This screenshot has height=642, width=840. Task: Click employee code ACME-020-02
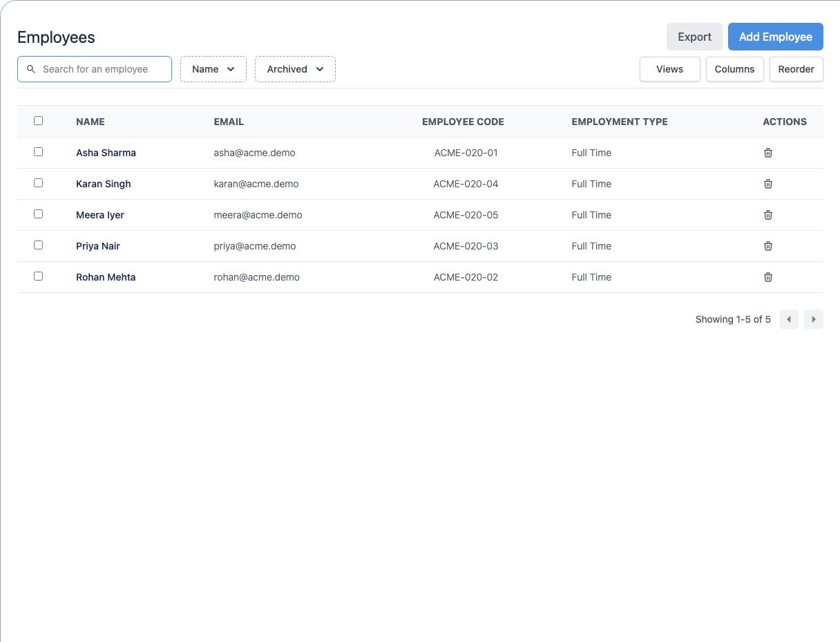tap(466, 277)
